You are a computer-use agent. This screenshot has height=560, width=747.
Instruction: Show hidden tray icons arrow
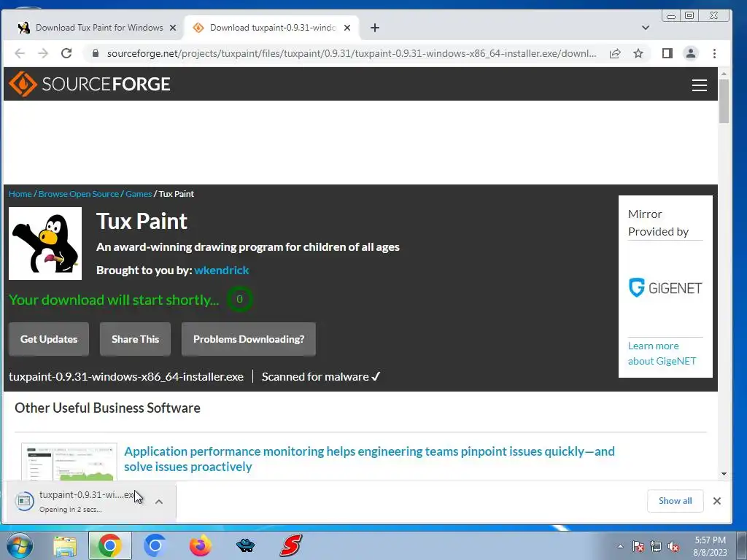pos(620,546)
